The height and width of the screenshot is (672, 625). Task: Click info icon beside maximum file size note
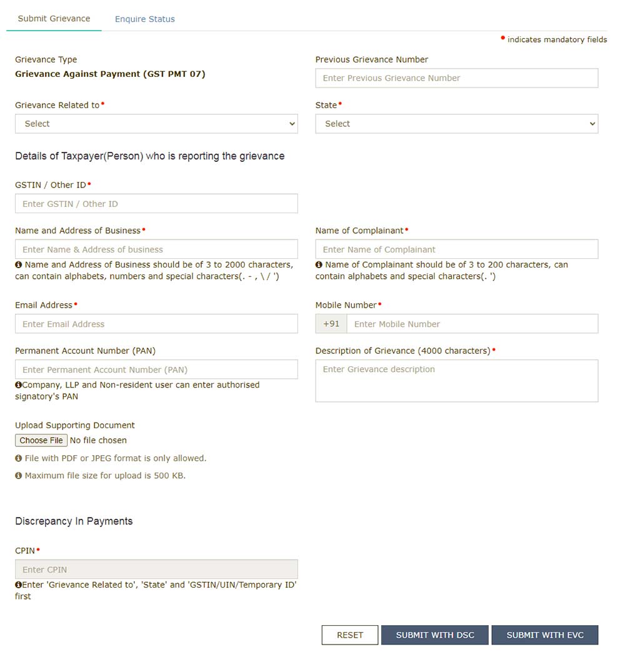coord(19,476)
